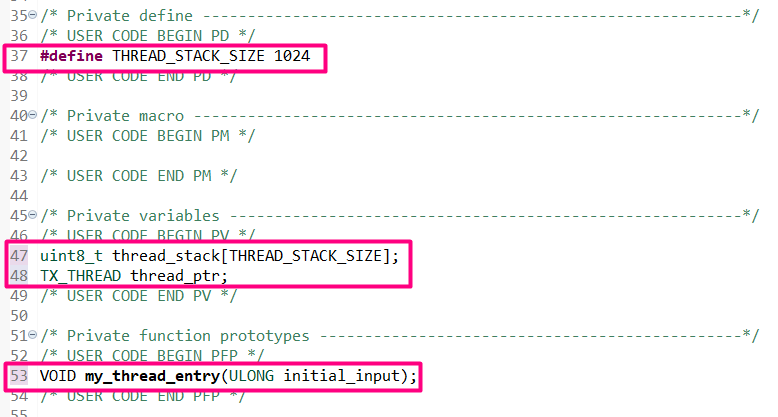Collapse Private function prototypes comment fold
This screenshot has width=778, height=417.
coord(32,335)
